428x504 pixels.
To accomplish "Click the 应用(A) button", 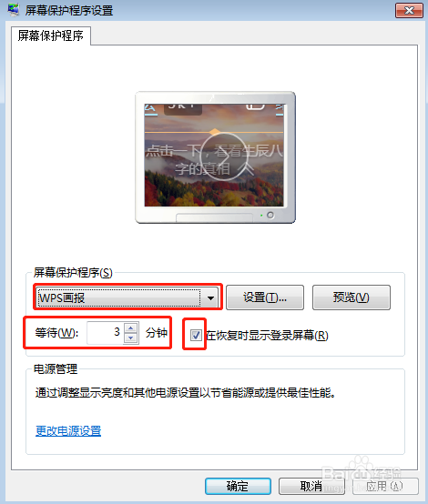I will point(385,486).
